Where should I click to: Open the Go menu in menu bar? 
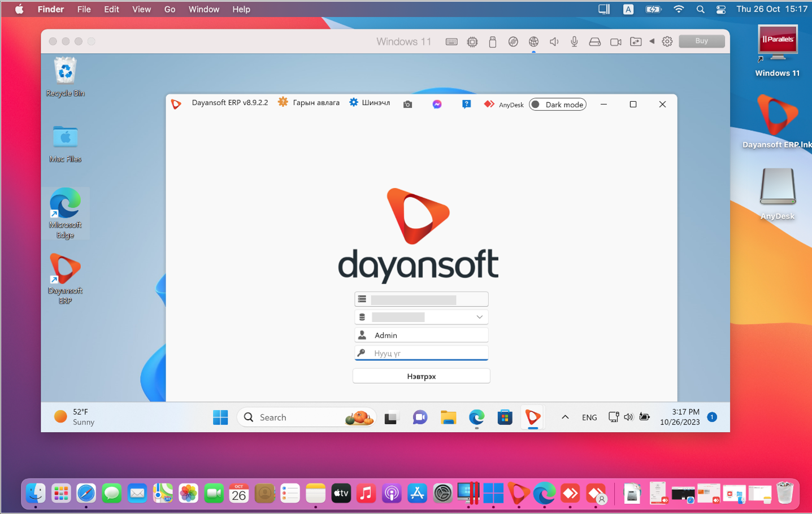[170, 9]
